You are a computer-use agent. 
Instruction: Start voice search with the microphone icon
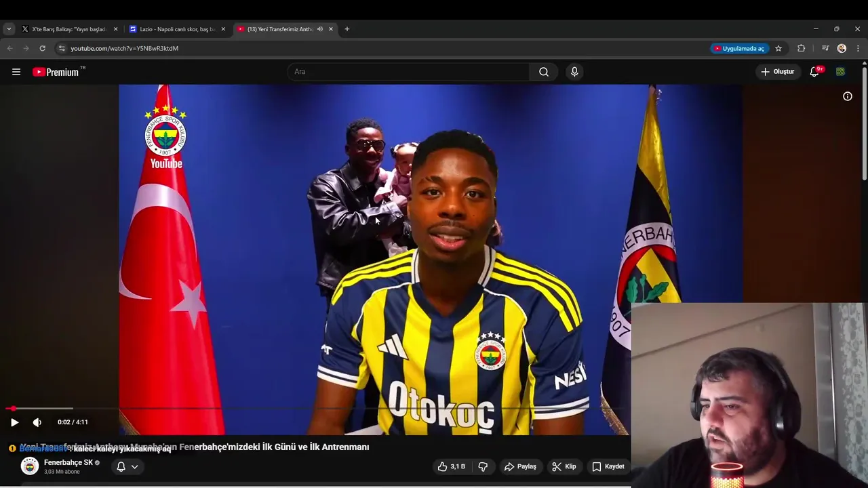pos(574,72)
